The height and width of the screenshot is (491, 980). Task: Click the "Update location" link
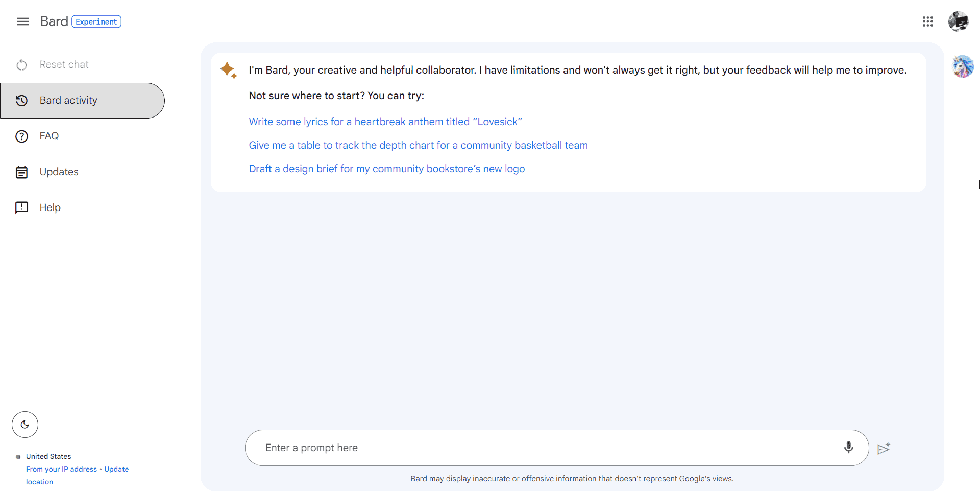tap(116, 469)
